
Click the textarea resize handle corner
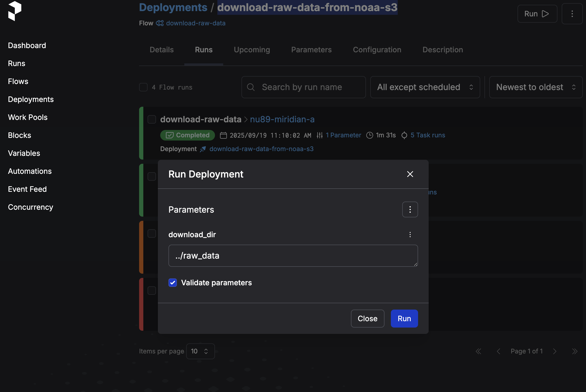415,264
